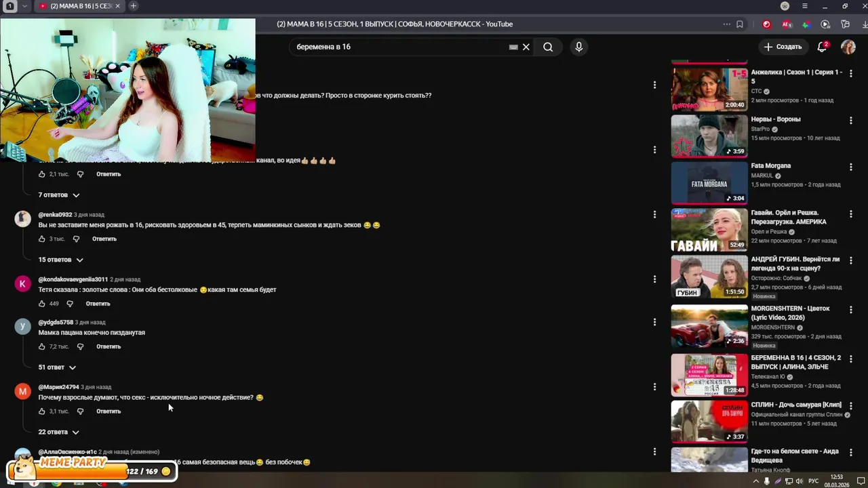This screenshot has height=488, width=868.
Task: Open more options for 'СПЛИН - Дочь самурая'
Action: tap(851, 406)
